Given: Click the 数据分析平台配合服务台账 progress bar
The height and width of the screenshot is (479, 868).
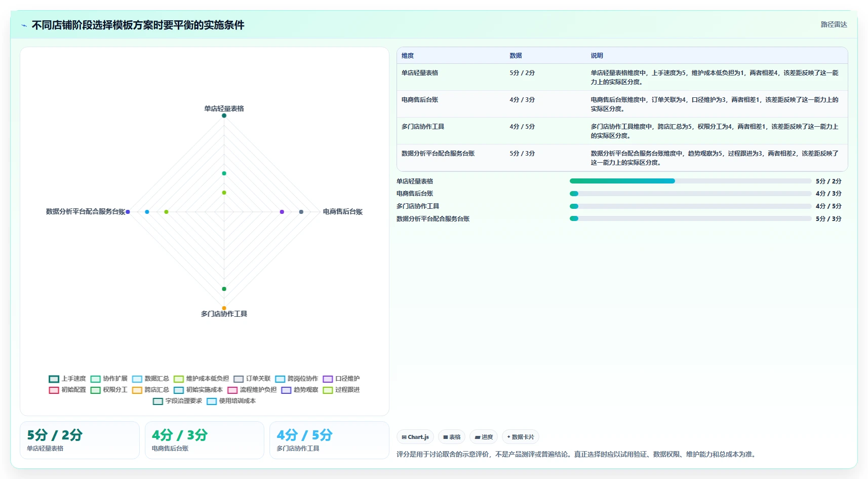Looking at the screenshot, I should (x=690, y=218).
